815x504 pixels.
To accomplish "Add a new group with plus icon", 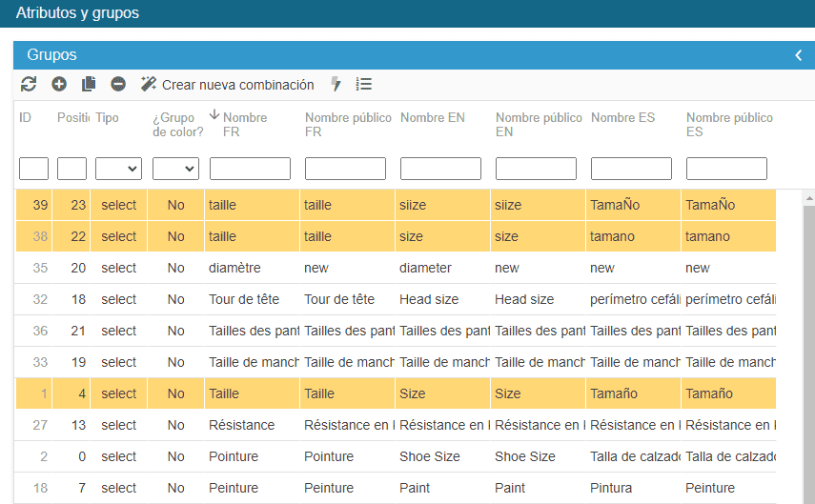I will pyautogui.click(x=59, y=85).
